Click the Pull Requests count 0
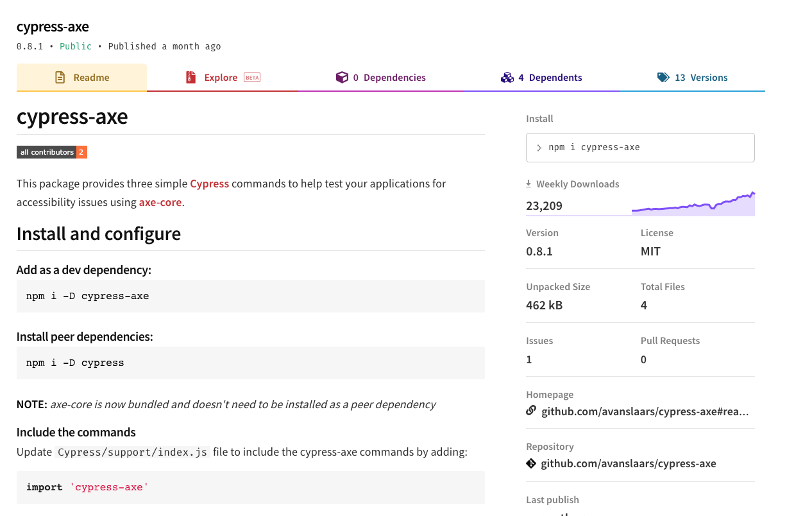The image size is (812, 516). click(x=643, y=359)
